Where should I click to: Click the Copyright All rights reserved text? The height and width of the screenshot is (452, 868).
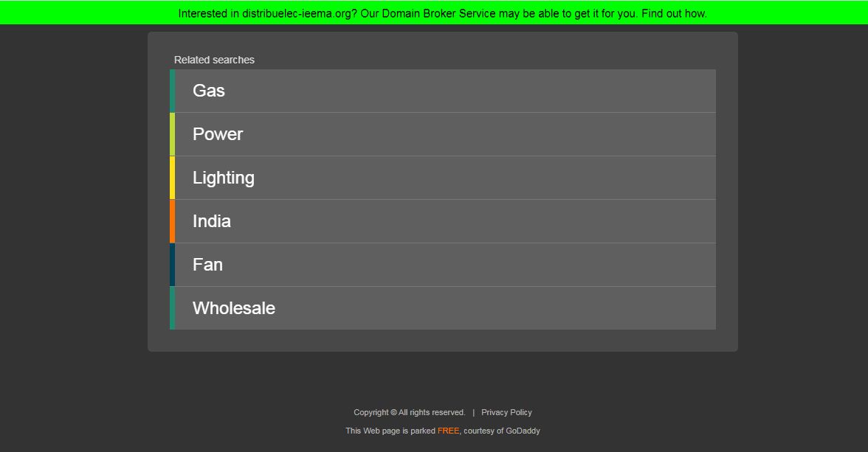point(409,412)
